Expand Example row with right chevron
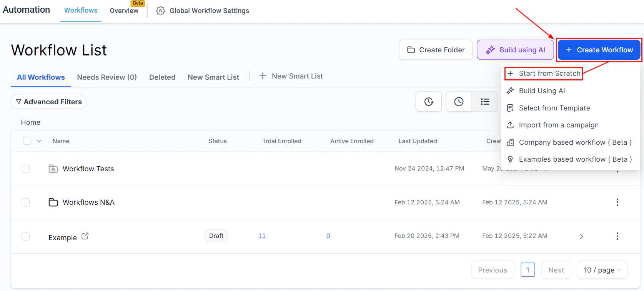The width and height of the screenshot is (644, 291). coord(581,236)
